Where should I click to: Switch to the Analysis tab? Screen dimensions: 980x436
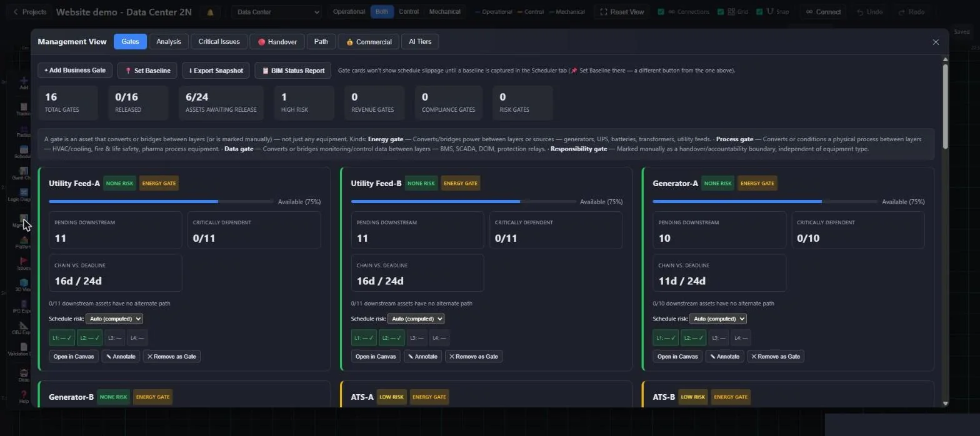(x=169, y=42)
